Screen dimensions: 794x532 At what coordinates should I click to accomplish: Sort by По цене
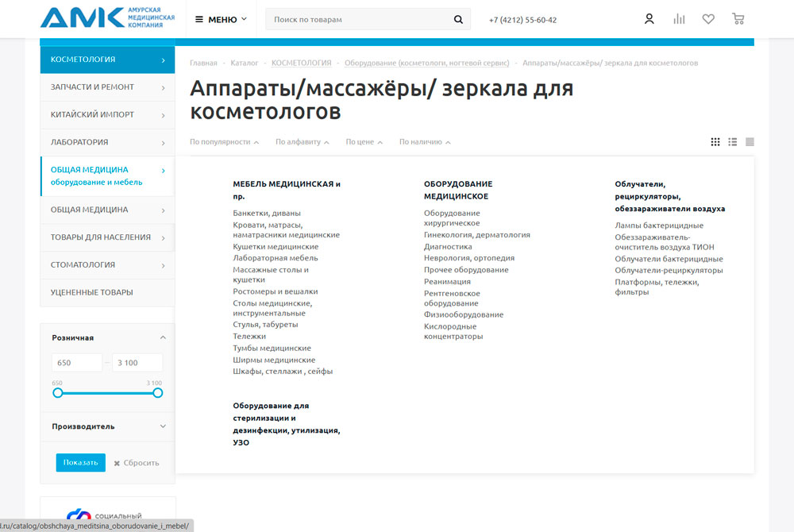click(x=364, y=141)
